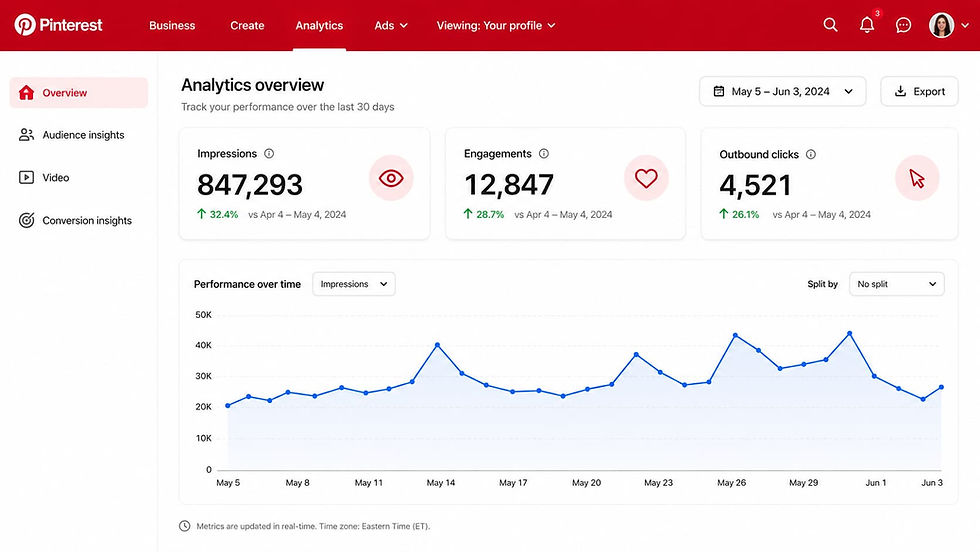This screenshot has width=980, height=552.
Task: Click the 12,847 engagements value
Action: click(x=509, y=185)
